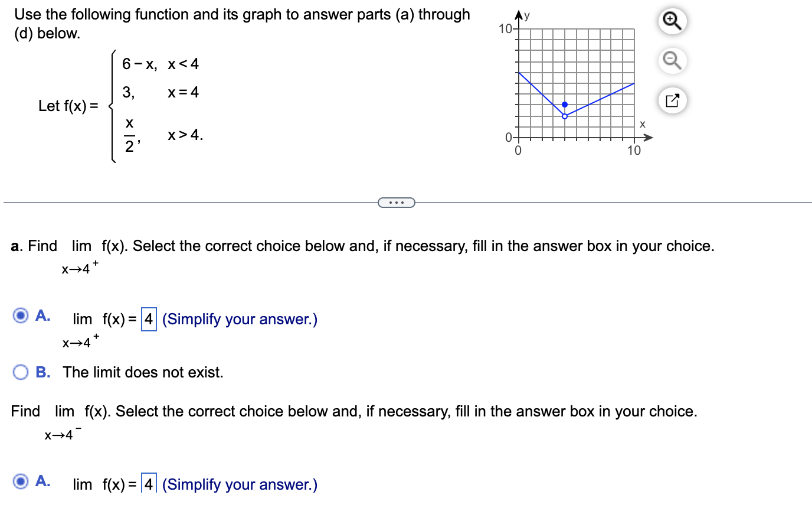Click the filled blue point on the graph
Image resolution: width=812 pixels, height=508 pixels.
(x=565, y=105)
